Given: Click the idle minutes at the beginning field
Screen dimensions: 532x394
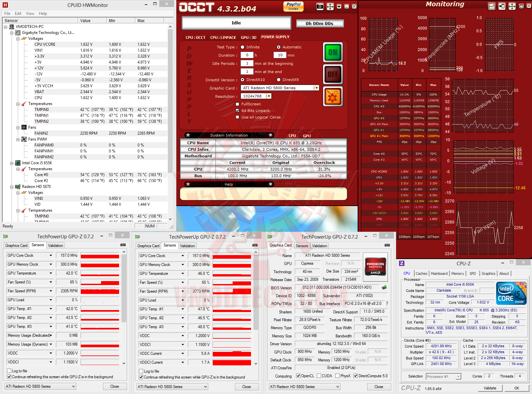Looking at the screenshot, I should 247,63.
